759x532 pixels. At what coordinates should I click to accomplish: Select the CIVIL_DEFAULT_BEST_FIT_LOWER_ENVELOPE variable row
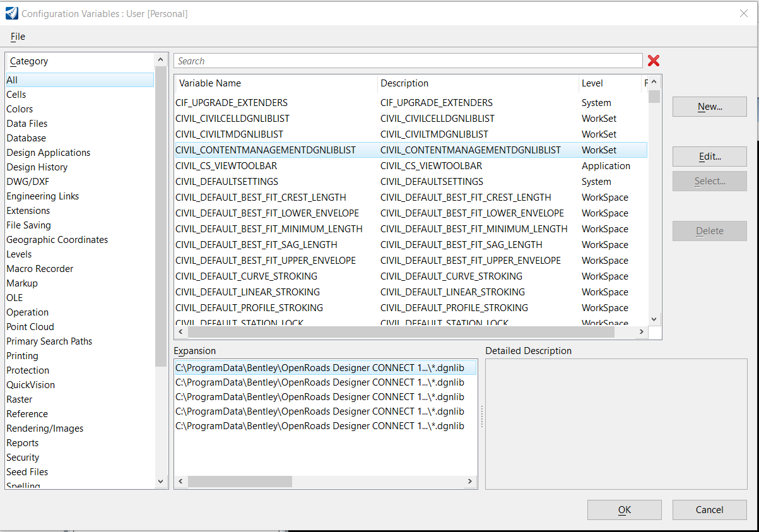411,213
